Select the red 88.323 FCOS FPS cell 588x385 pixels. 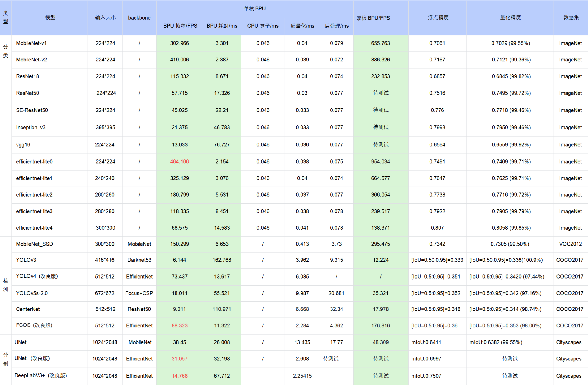(x=179, y=325)
